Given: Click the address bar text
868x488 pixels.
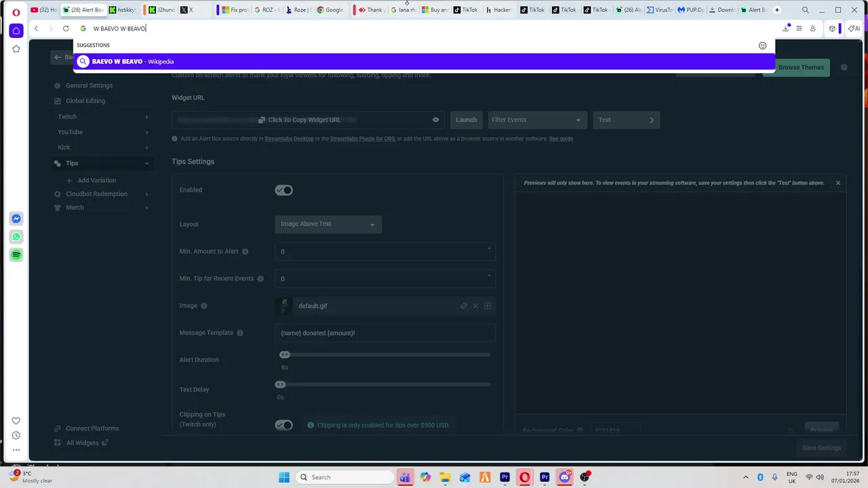Looking at the screenshot, I should pos(119,28).
